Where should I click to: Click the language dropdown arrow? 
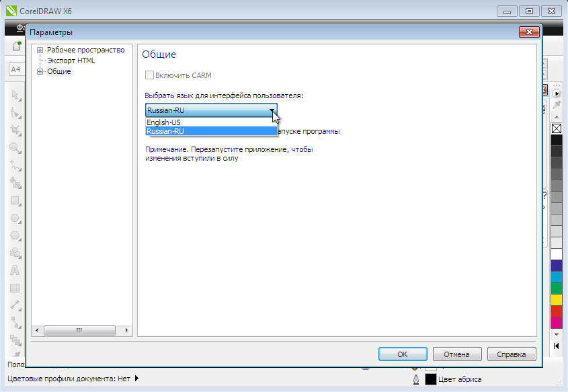pyautogui.click(x=272, y=110)
